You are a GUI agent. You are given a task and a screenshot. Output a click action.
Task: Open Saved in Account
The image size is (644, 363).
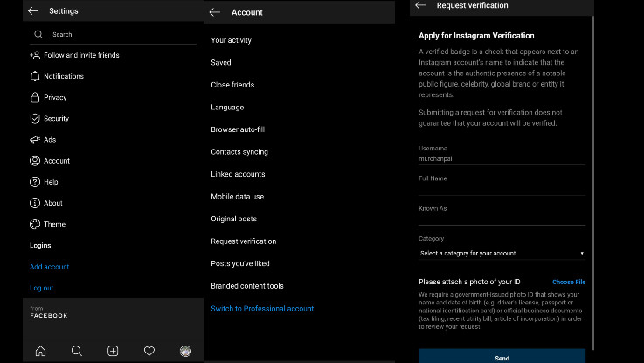click(221, 62)
